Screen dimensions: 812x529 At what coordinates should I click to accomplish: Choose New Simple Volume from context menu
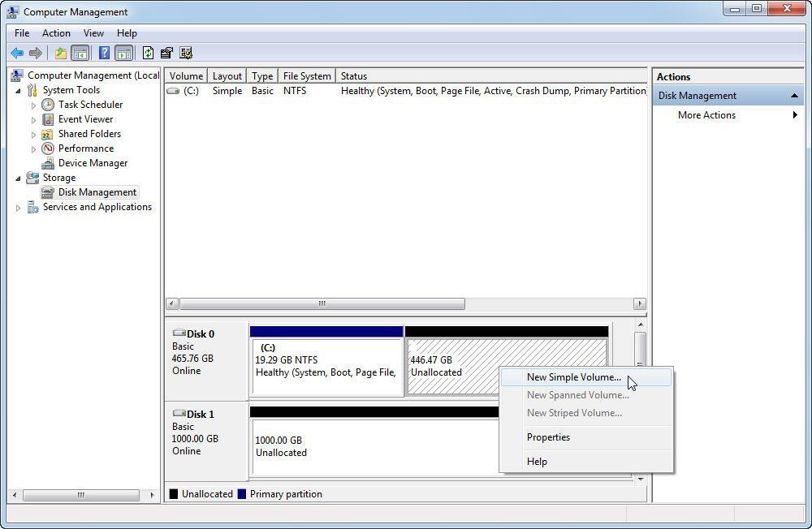[x=586, y=377]
